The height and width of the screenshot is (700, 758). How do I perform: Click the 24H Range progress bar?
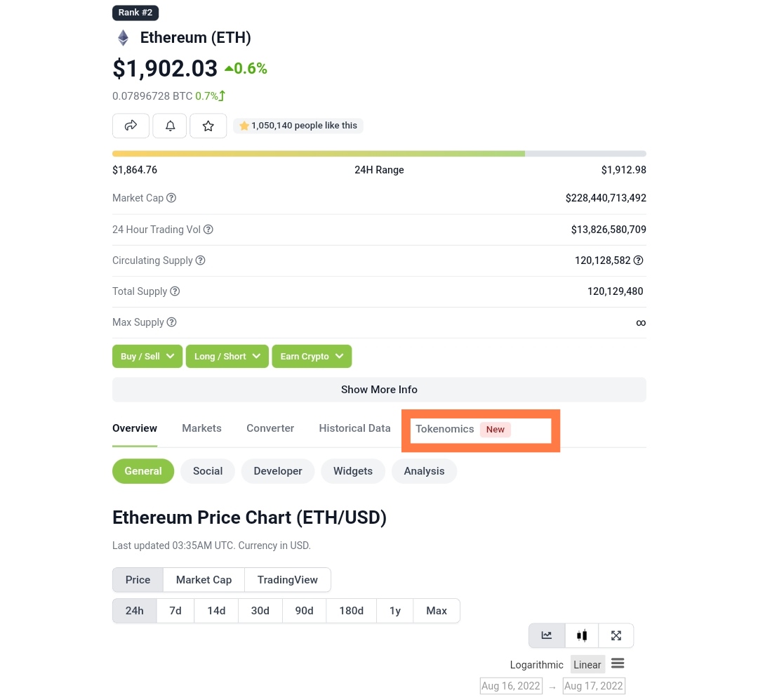point(379,154)
